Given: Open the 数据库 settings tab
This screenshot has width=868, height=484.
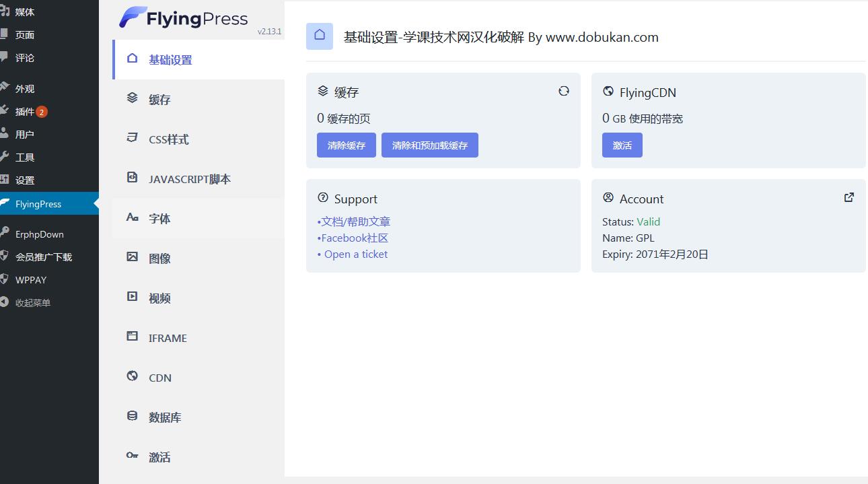Looking at the screenshot, I should pyautogui.click(x=165, y=417).
